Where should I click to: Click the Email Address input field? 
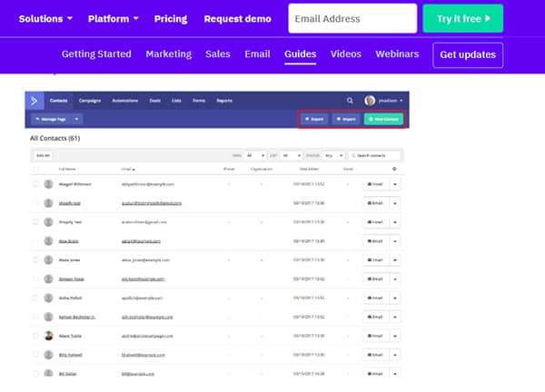(x=352, y=18)
